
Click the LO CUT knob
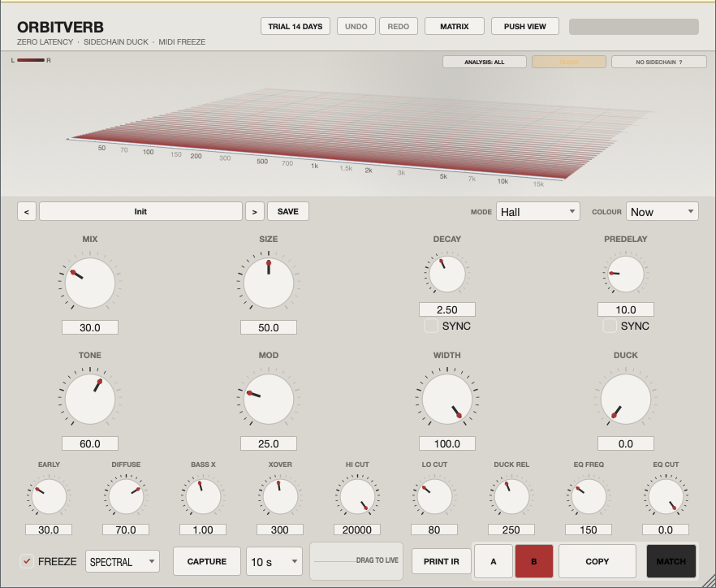pyautogui.click(x=434, y=496)
